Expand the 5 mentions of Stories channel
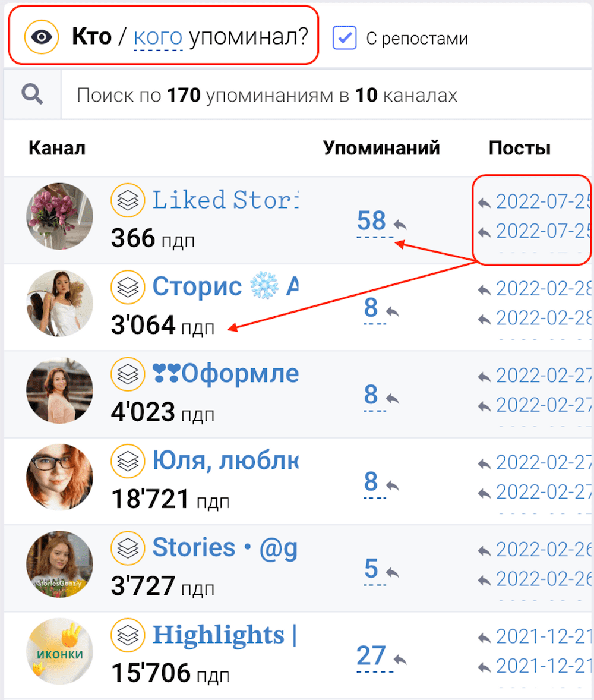 [371, 568]
